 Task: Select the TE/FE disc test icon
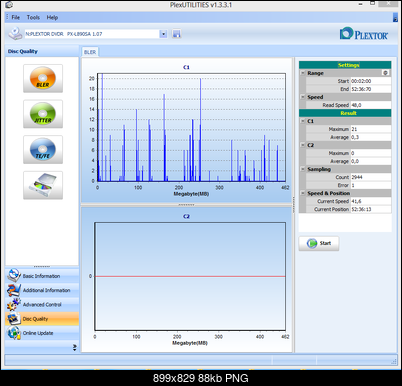click(43, 150)
